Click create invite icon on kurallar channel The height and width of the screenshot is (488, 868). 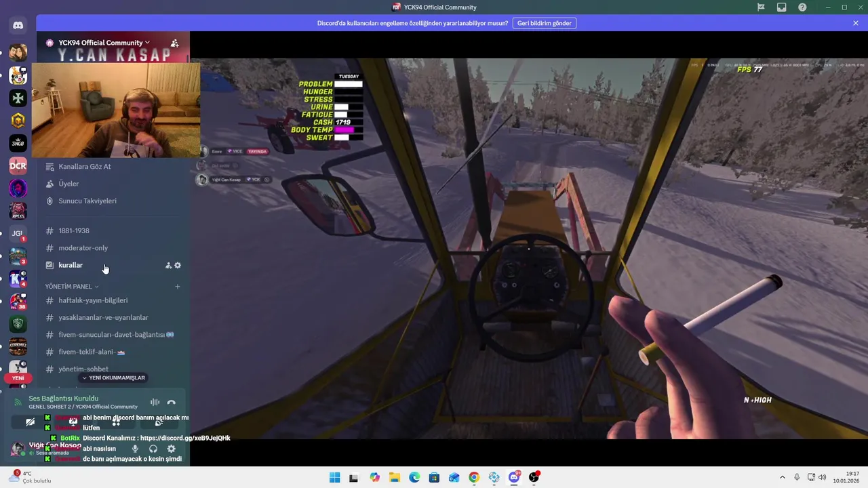(x=168, y=265)
